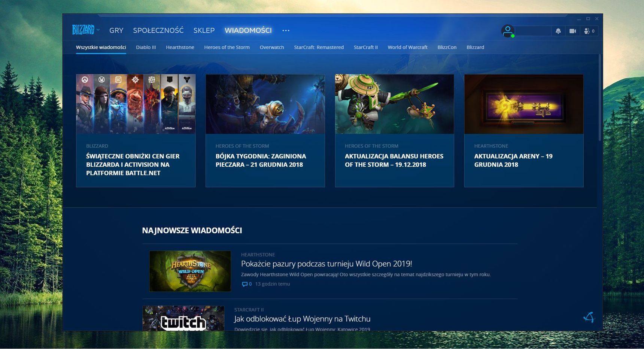Click BLIZZARD category label on first card

pyautogui.click(x=97, y=146)
